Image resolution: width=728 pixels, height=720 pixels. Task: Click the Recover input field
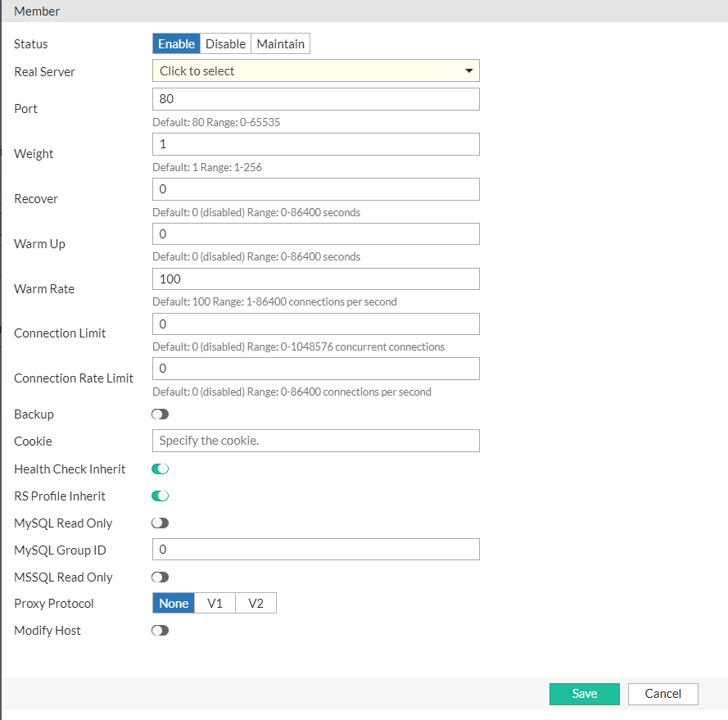[316, 189]
